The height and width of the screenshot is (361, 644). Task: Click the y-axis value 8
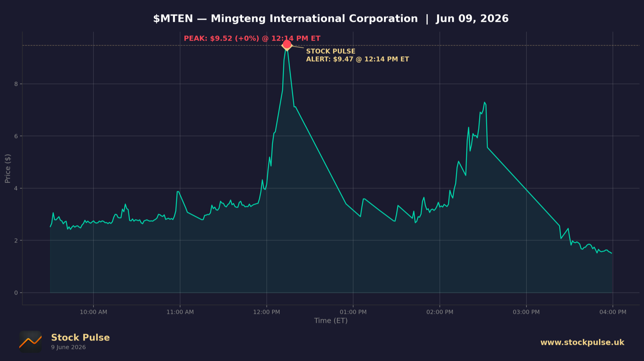[16, 84]
